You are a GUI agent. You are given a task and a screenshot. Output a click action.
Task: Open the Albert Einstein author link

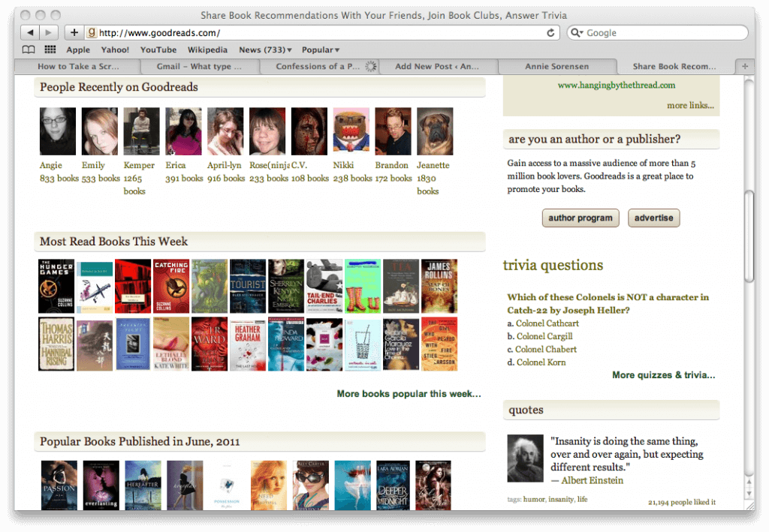click(x=593, y=480)
